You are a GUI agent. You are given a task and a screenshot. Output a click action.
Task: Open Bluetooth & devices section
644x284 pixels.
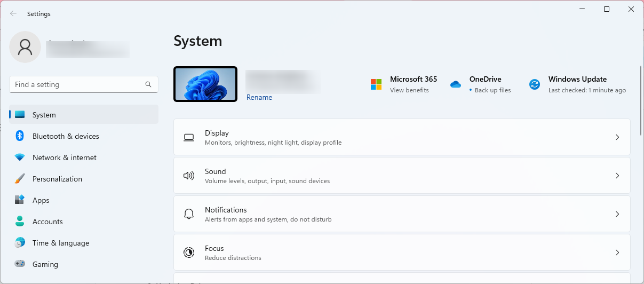coord(84,136)
